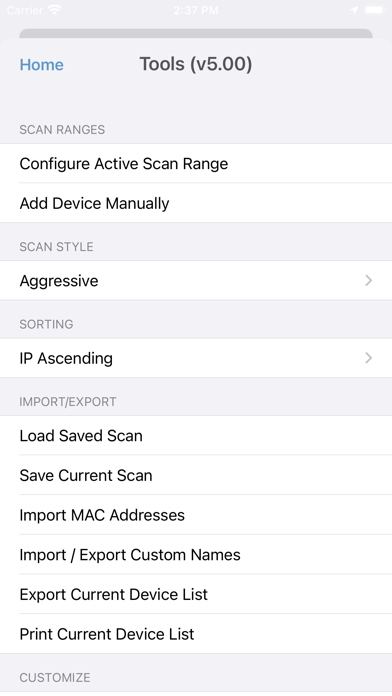392x696 pixels.
Task: Click the CUSTOMIZE section header
Action: tap(55, 677)
